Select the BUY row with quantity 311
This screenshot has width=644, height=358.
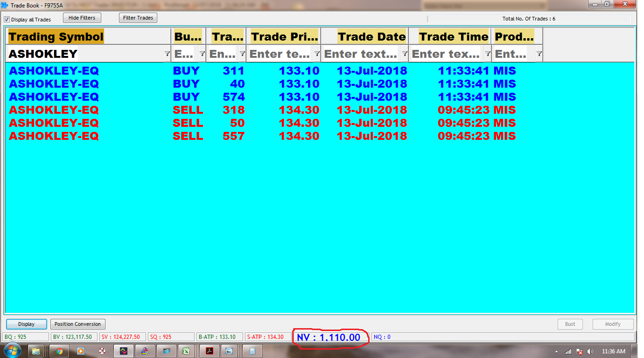click(320, 71)
